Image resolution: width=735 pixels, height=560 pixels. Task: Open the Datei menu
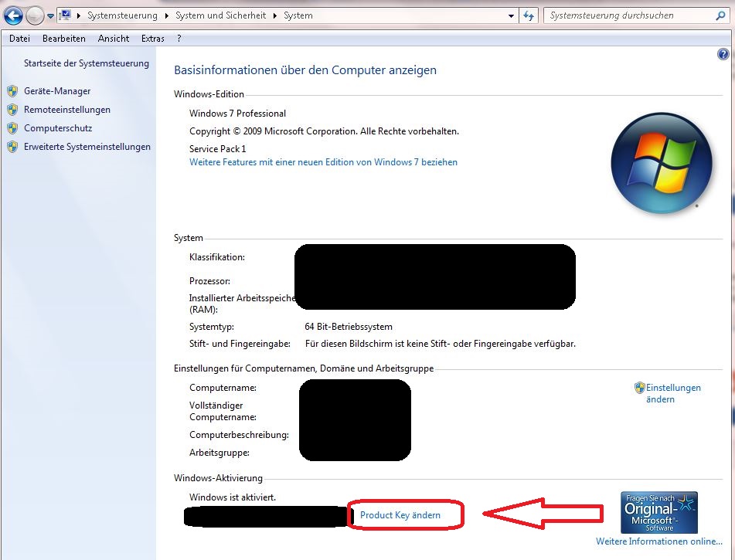click(x=19, y=39)
